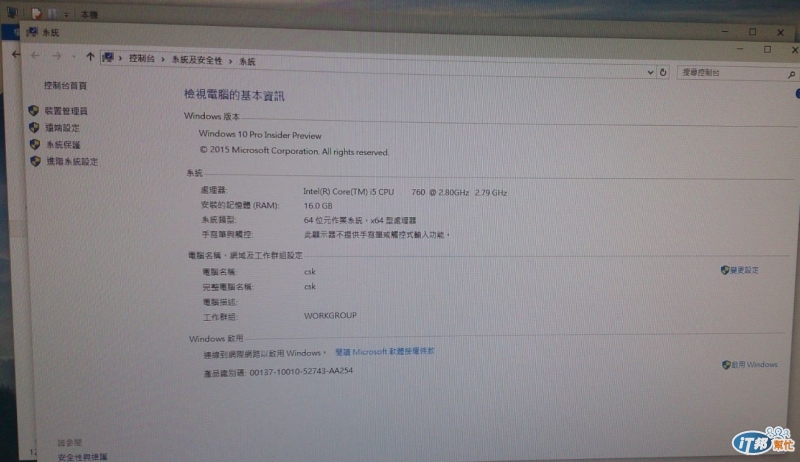
Task: Click the Forward navigation arrow
Action: coord(56,56)
